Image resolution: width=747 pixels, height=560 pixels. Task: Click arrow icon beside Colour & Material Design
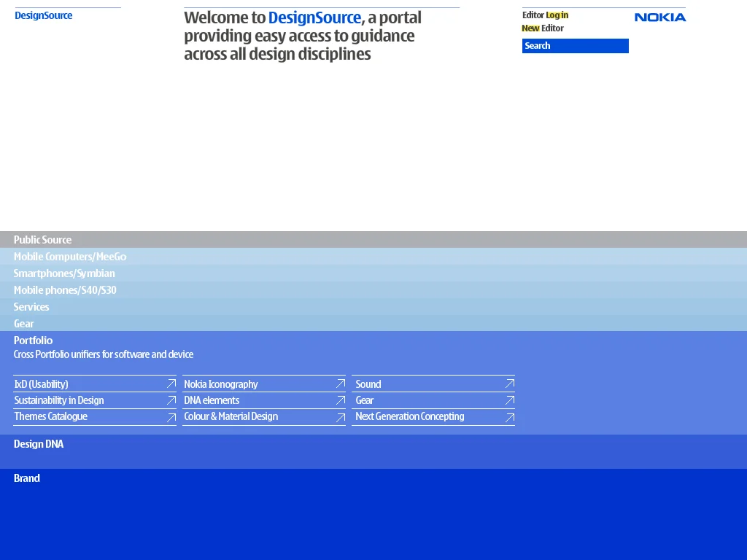pos(340,418)
